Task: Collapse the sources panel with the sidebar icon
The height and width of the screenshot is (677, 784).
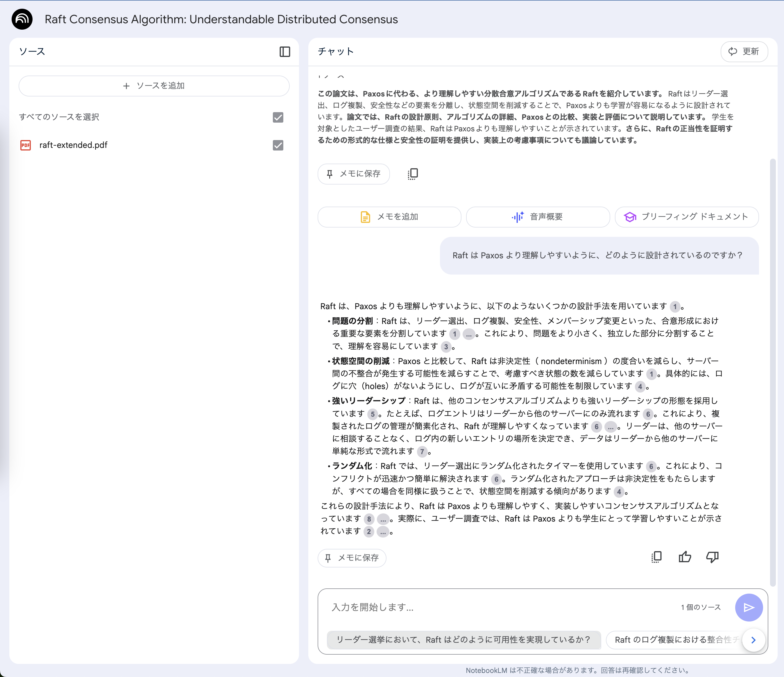Action: click(x=284, y=51)
